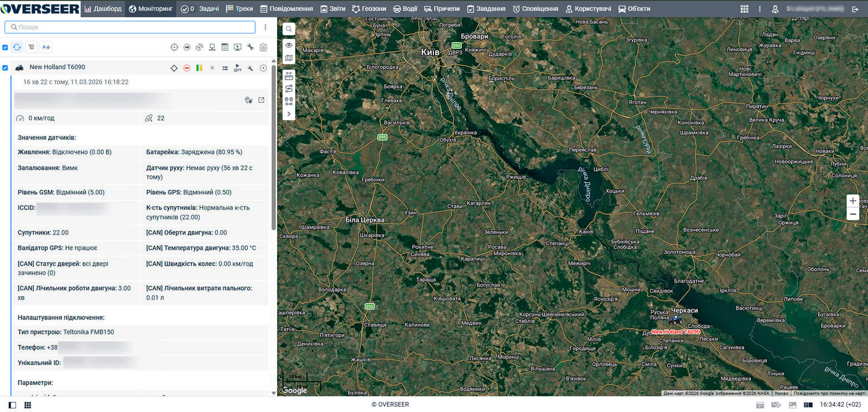Expand the map toolbar chevron arrow
Viewport: 868px width, 412px height.
coord(289,114)
